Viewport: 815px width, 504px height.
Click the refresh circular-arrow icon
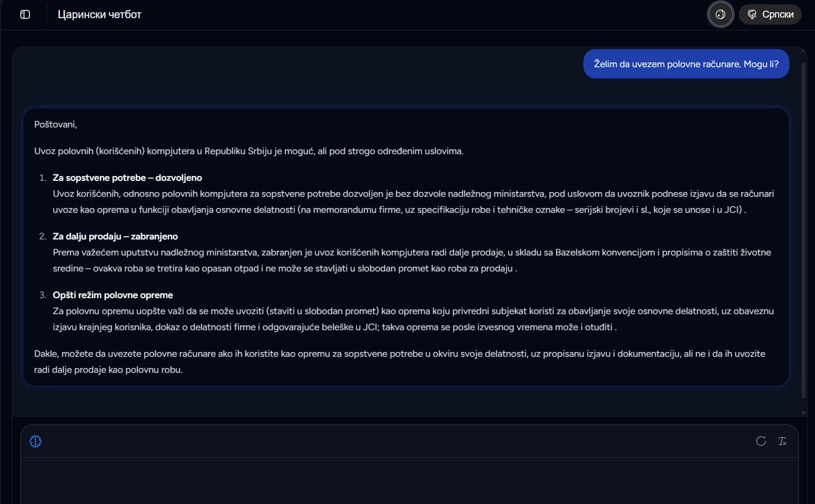761,441
